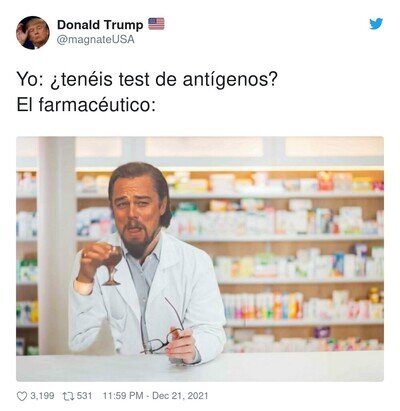Open the 11:59 PM timestamp
Screen dimensions: 400x411
point(123,396)
